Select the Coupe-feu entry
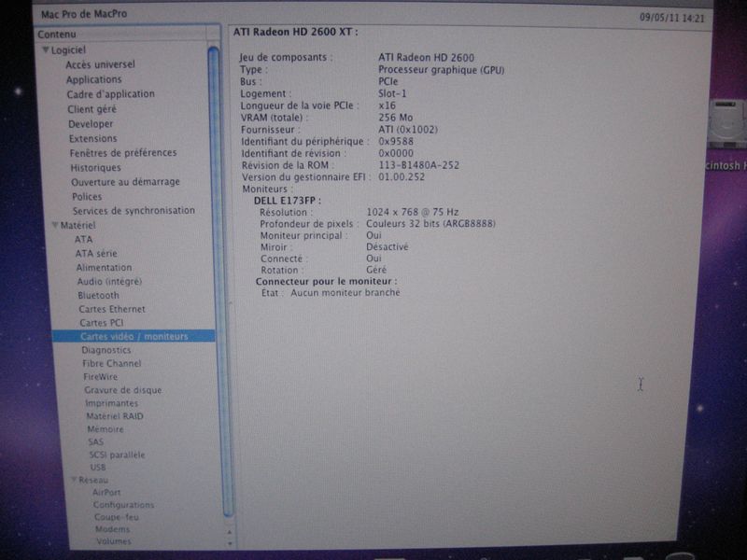Screen dimensions: 747x560 click(116, 517)
